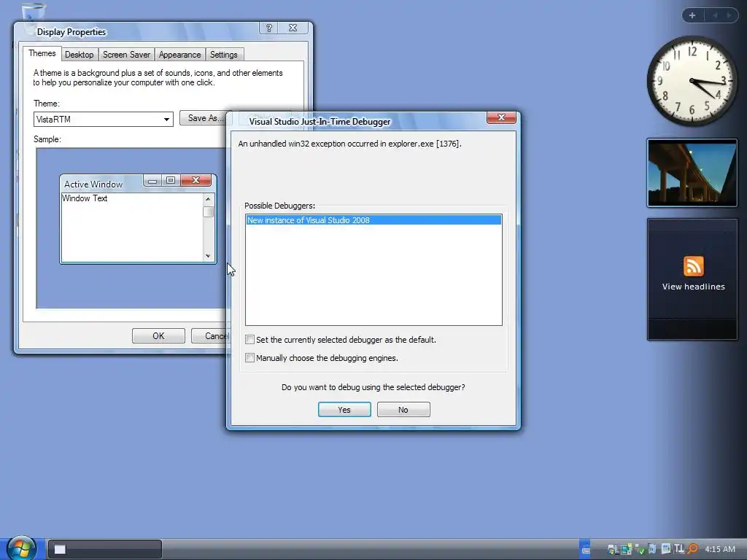Screen dimensions: 747x560
Task: Add a gadget with the sidebar plus button
Action: click(692, 15)
